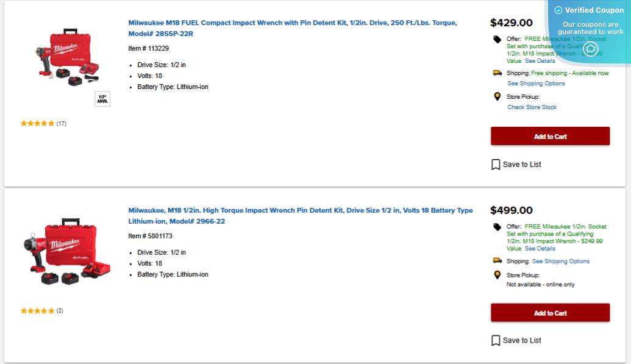Click the store pickup pin icon on the first listing

[x=497, y=97]
